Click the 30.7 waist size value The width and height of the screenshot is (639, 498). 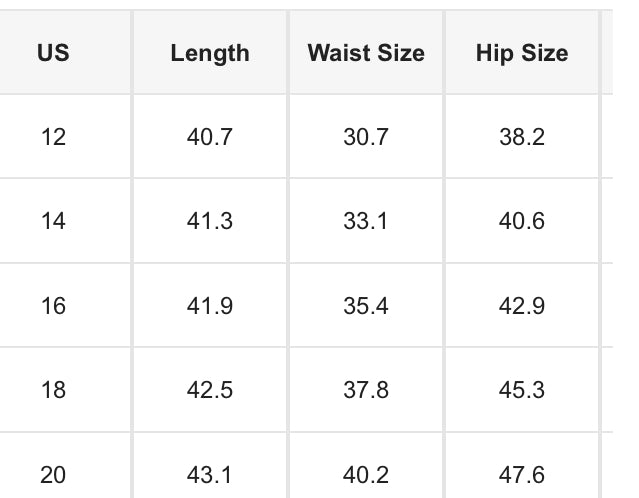click(x=366, y=137)
